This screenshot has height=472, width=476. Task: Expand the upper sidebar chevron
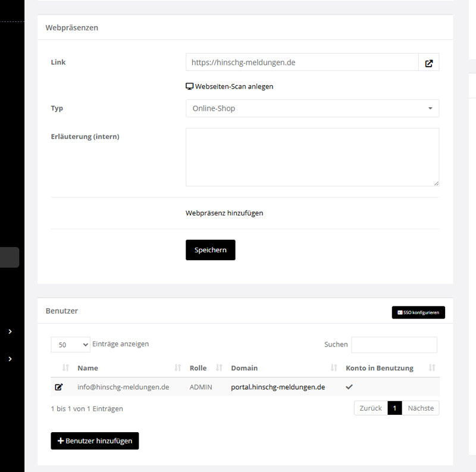(x=10, y=332)
